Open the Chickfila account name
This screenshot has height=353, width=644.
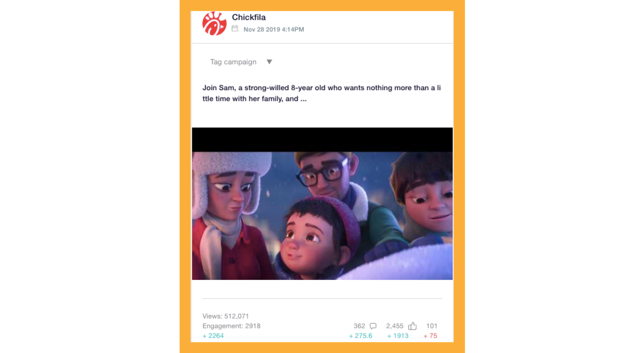point(249,17)
